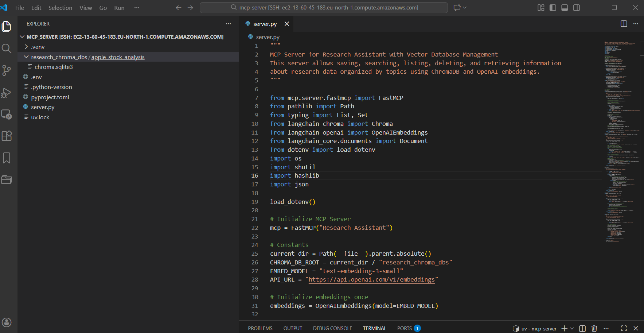Open the Bookmarks view in activity bar

[x=7, y=158]
